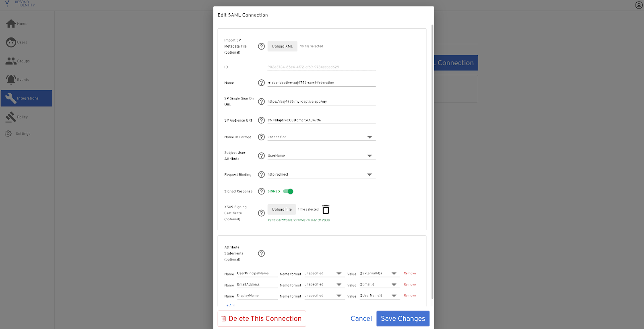644x329 pixels.
Task: Click Delete This Connection button
Action: (x=262, y=319)
